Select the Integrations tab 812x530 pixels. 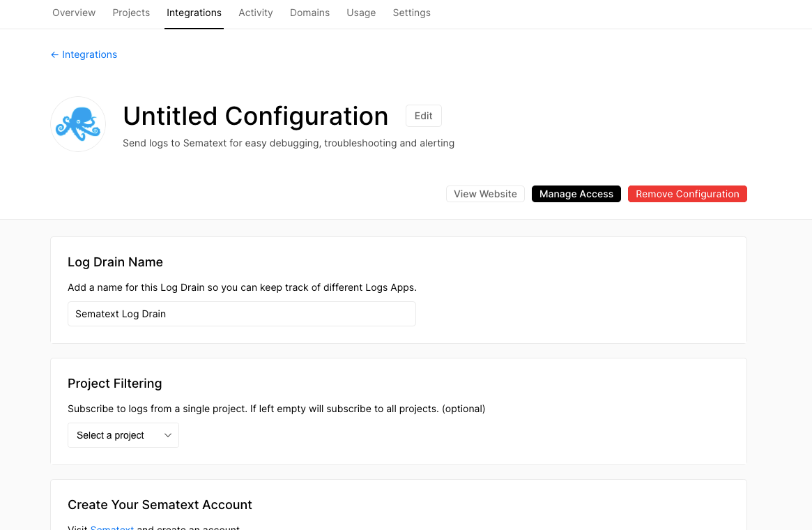(194, 13)
